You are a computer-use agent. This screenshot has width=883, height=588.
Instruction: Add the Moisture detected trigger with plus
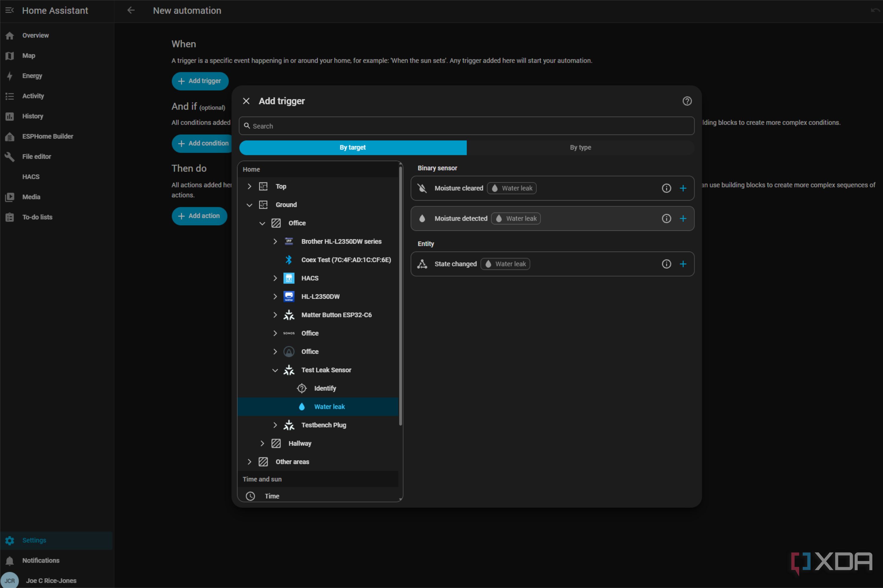click(683, 219)
